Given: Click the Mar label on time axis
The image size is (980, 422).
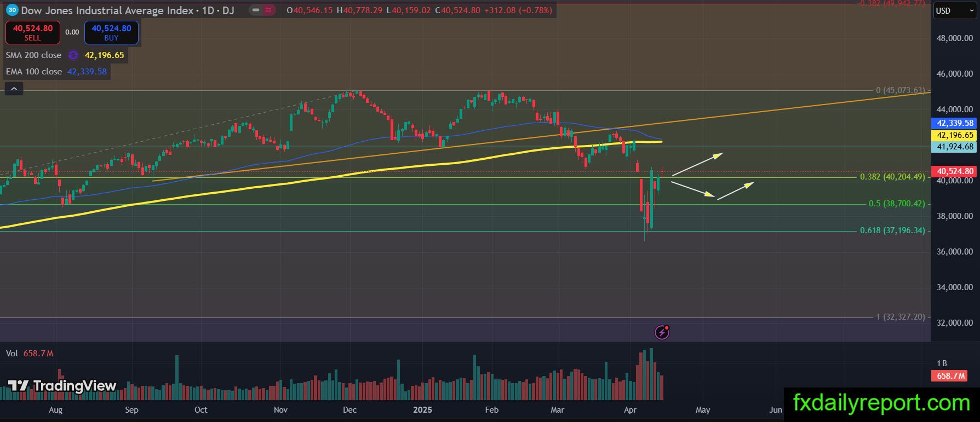Looking at the screenshot, I should (557, 410).
